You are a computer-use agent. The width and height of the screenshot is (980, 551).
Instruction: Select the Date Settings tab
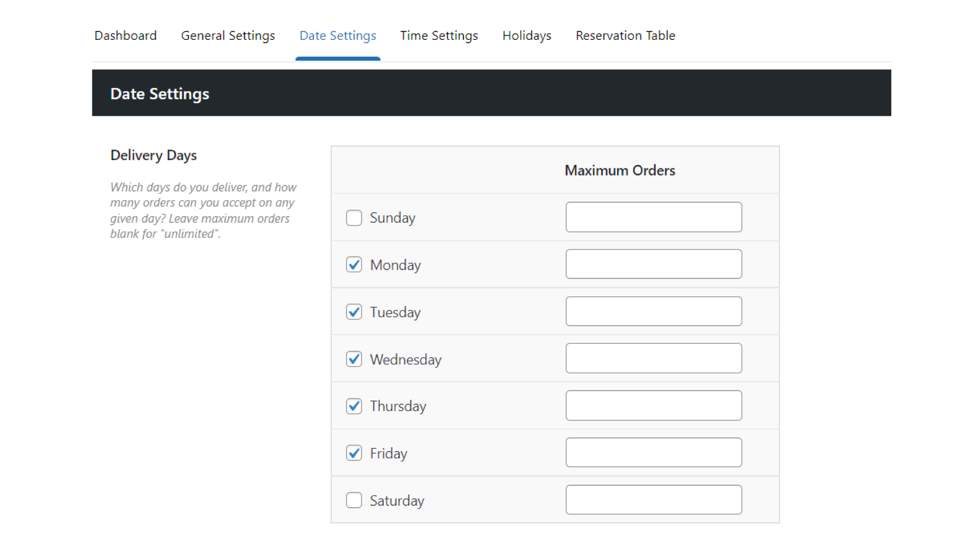(337, 36)
